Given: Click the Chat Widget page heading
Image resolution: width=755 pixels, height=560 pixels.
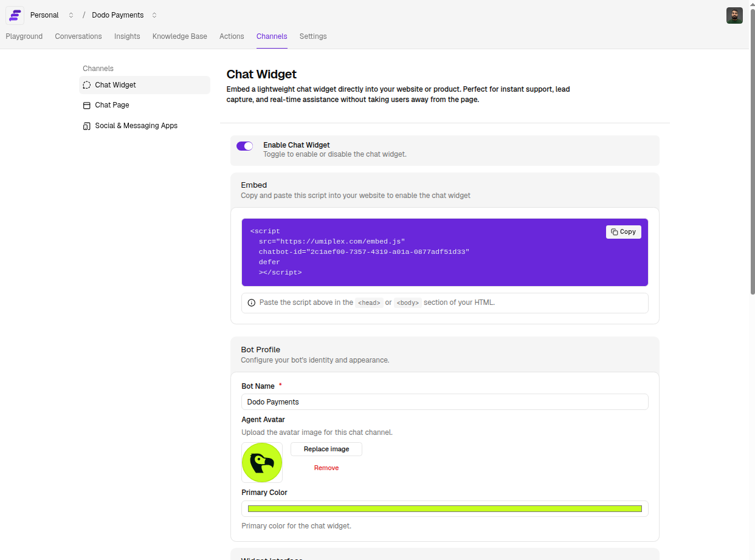Looking at the screenshot, I should pos(261,74).
